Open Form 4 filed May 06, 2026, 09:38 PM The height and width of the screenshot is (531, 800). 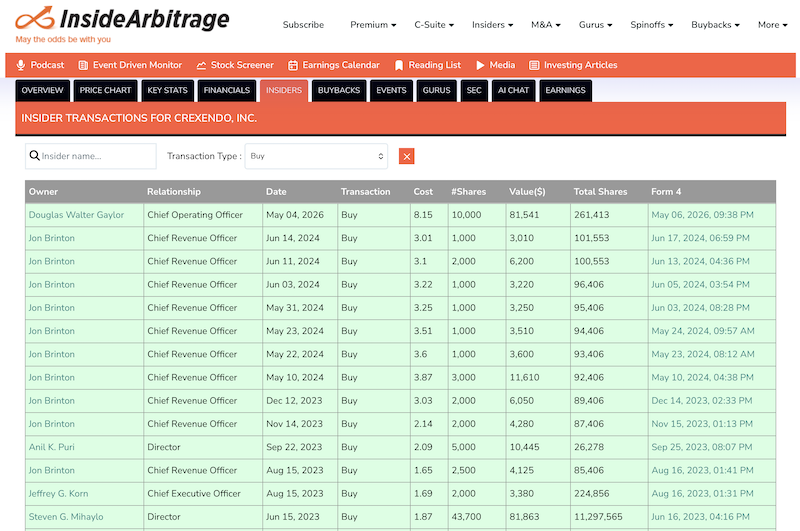(702, 215)
